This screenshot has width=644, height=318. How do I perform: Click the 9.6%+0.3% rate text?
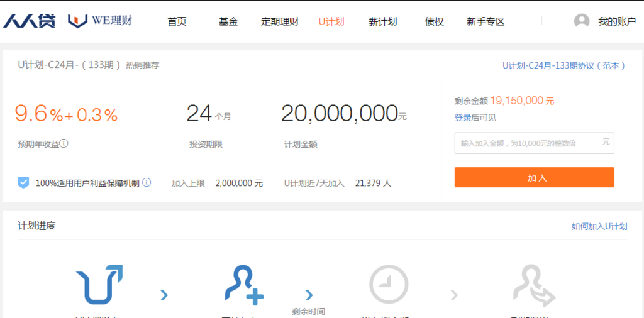click(x=67, y=115)
